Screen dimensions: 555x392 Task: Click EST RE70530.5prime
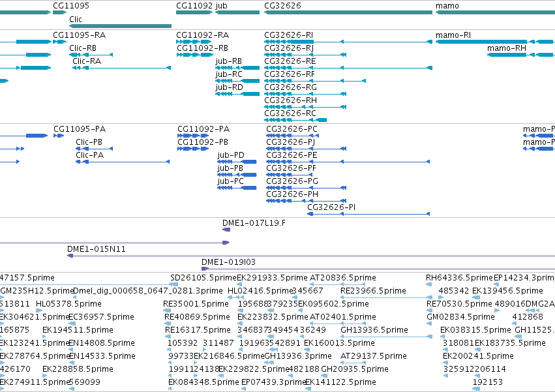pos(429,310)
